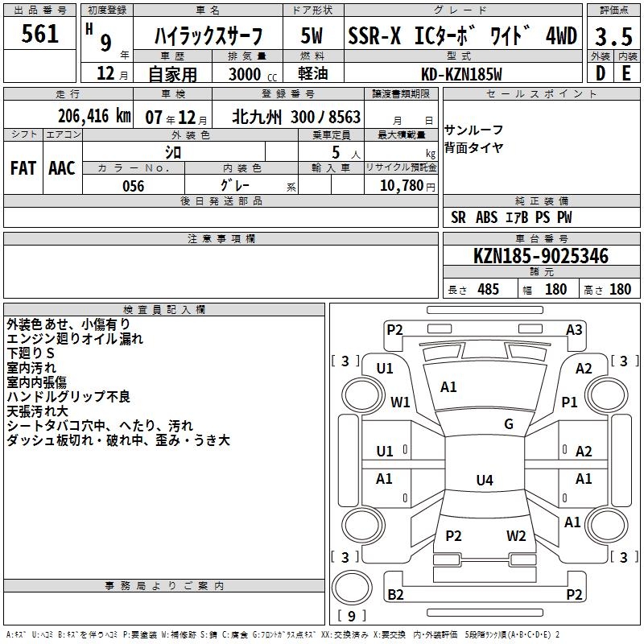Click the seating capacity "5 人"
Viewport: 644px width, 644px height.
tap(345, 153)
